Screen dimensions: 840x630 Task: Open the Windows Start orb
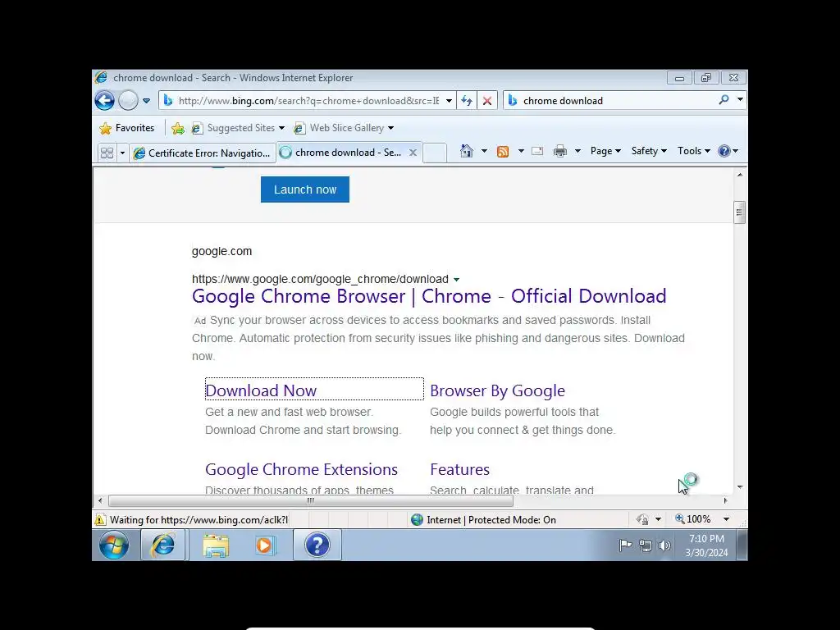114,545
